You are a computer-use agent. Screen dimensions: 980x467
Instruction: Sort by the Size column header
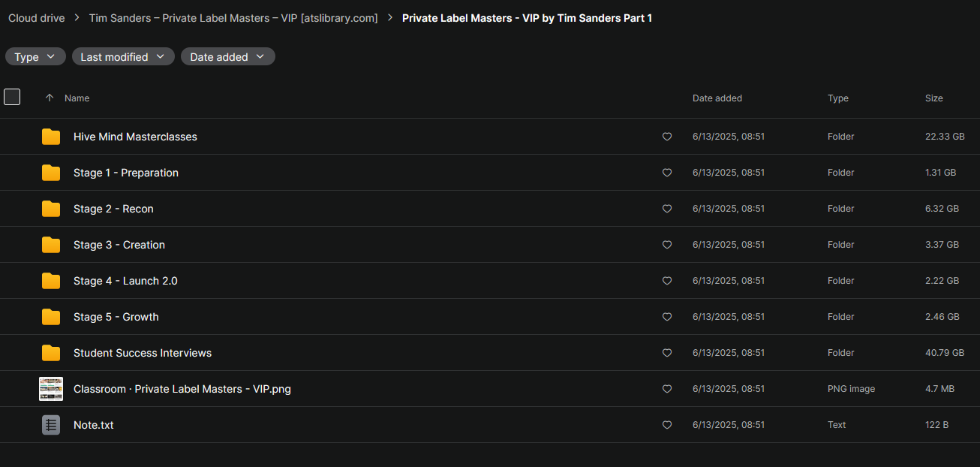tap(933, 98)
